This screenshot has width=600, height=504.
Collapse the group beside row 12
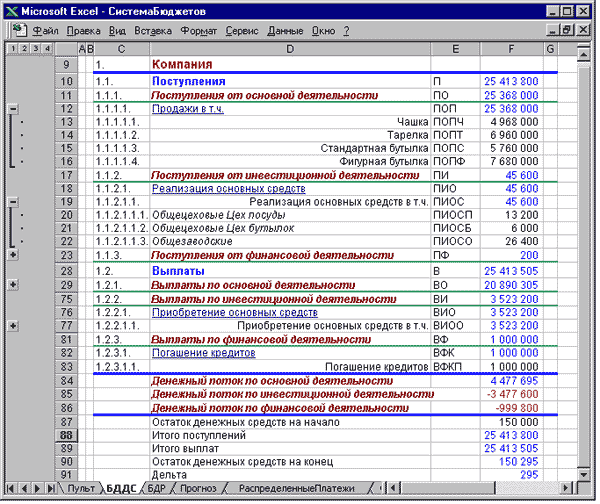pyautogui.click(x=13, y=109)
